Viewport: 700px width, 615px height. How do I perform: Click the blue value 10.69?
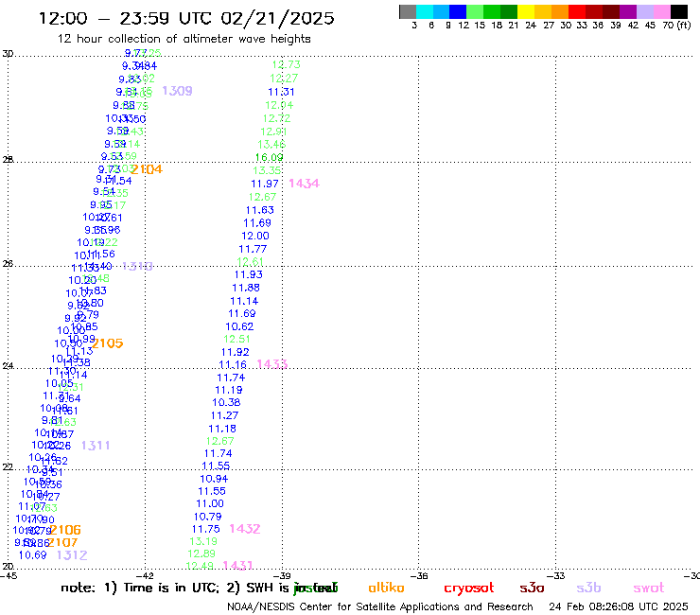(32, 555)
